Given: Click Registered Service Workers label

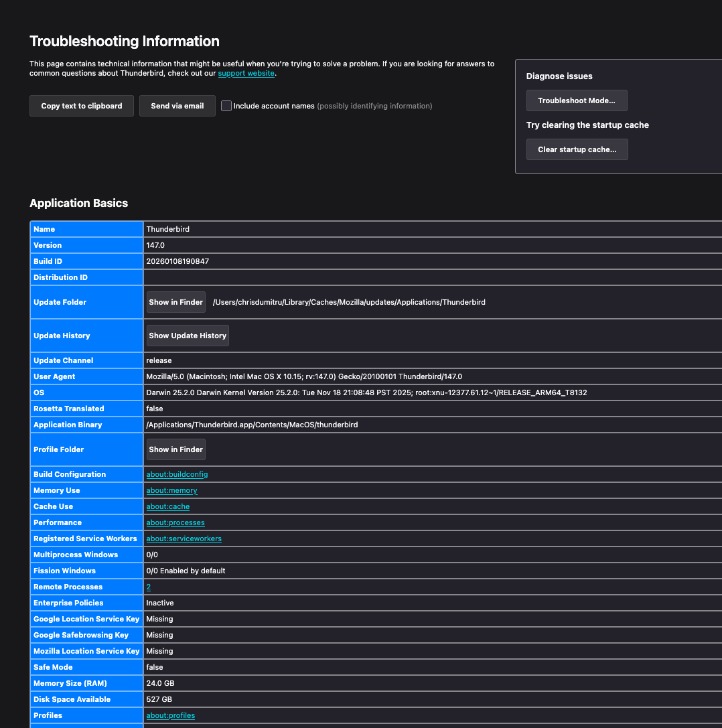Looking at the screenshot, I should (85, 538).
